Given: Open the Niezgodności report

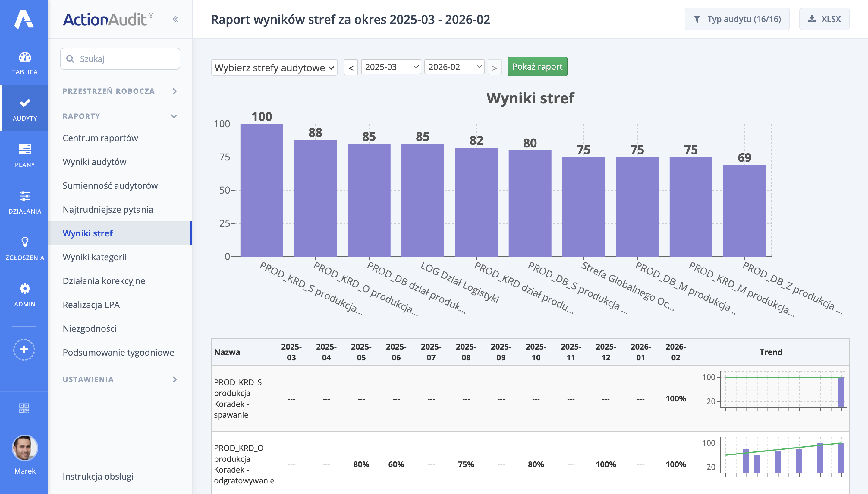Looking at the screenshot, I should pos(90,328).
